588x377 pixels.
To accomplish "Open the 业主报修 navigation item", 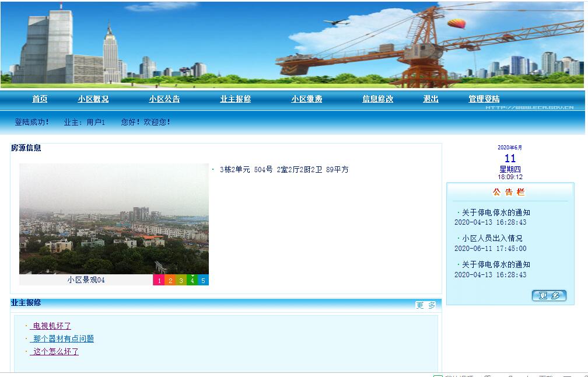I will 236,99.
